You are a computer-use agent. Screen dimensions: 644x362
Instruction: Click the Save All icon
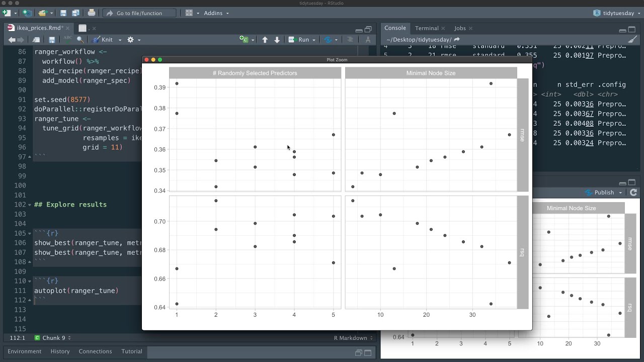[75, 13]
